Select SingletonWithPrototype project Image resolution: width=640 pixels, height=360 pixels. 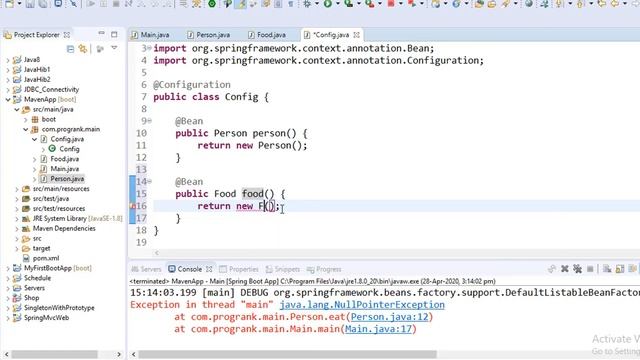coord(59,308)
